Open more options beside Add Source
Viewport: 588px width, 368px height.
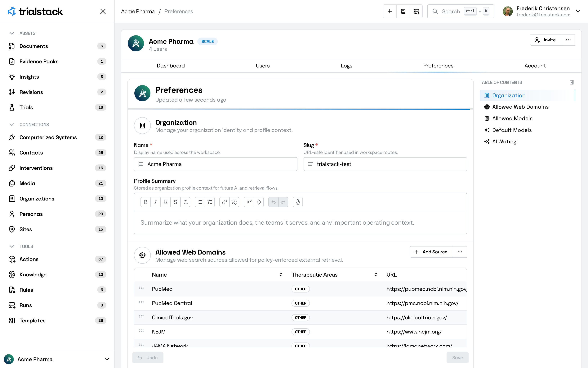pyautogui.click(x=460, y=252)
